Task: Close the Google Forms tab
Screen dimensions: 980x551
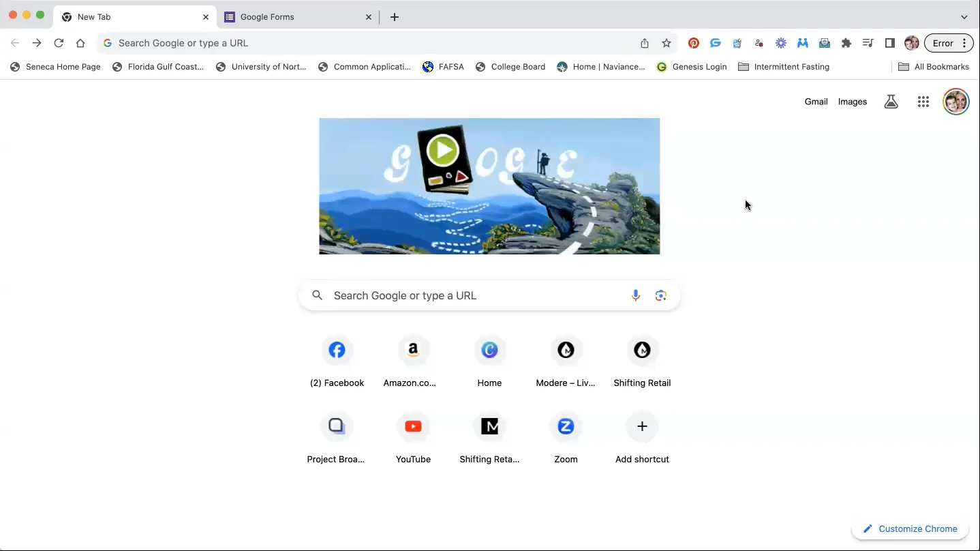Action: [369, 17]
